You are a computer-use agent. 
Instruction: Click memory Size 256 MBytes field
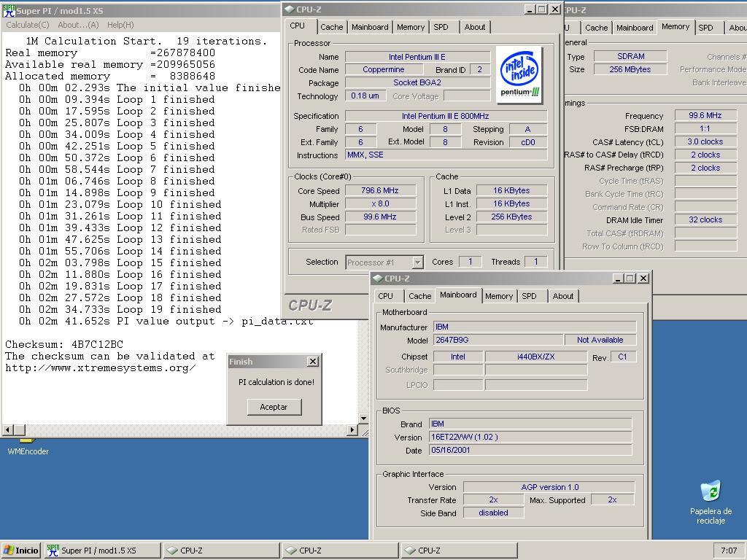[x=631, y=69]
